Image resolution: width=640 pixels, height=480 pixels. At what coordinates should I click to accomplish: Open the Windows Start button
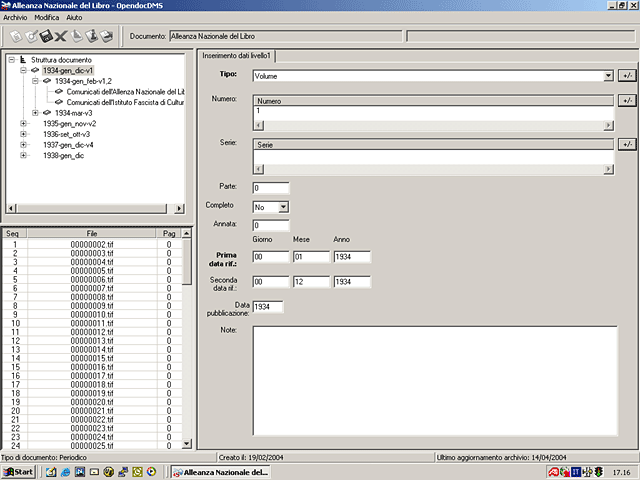tap(18, 472)
